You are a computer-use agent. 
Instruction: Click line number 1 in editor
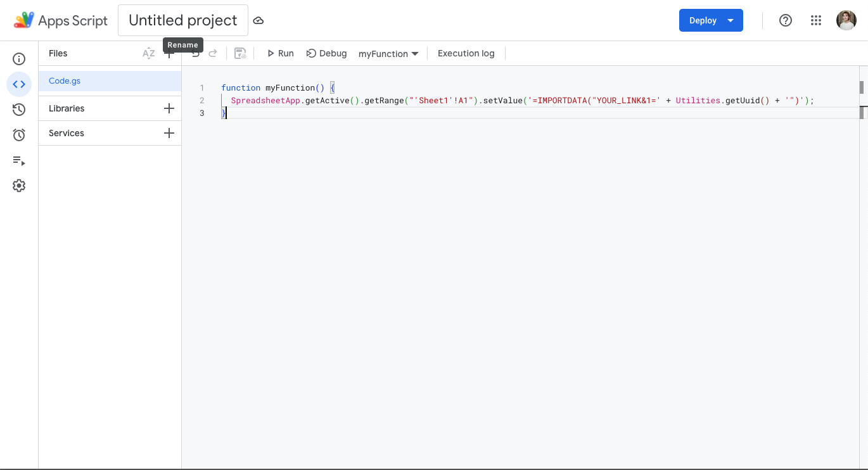(x=202, y=88)
